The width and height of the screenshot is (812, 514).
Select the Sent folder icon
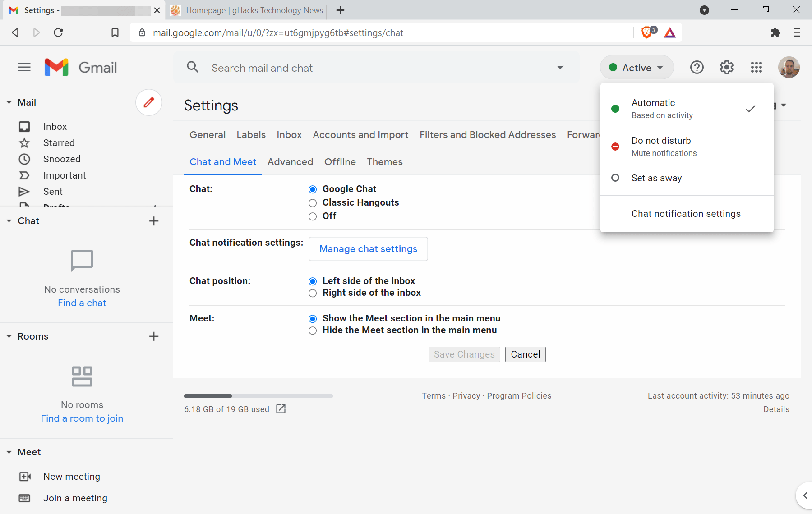(x=24, y=191)
